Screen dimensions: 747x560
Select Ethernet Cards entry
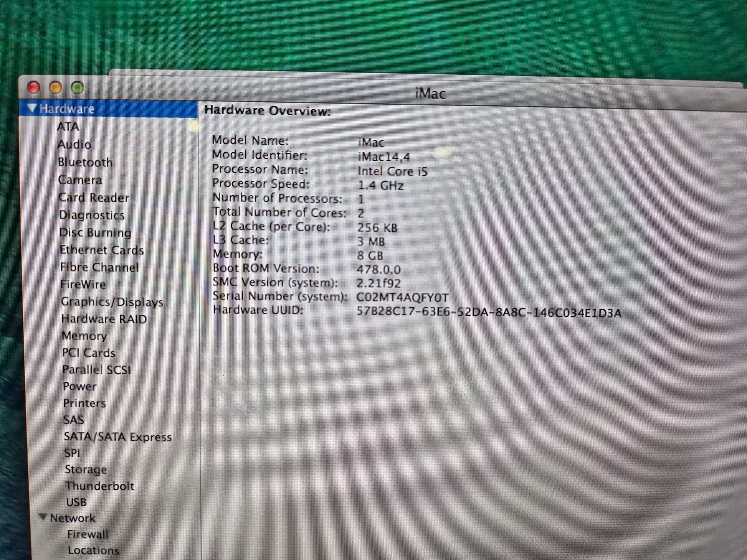coord(102,250)
